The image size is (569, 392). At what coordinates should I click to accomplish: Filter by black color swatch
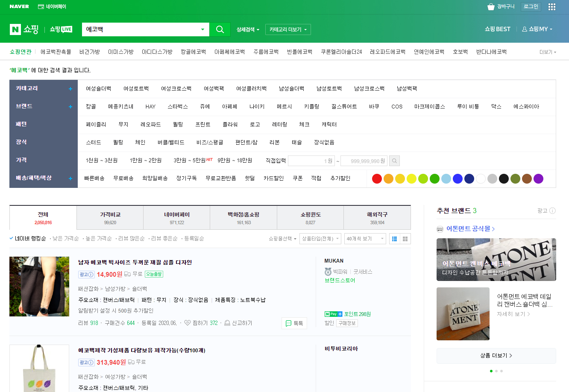point(504,179)
